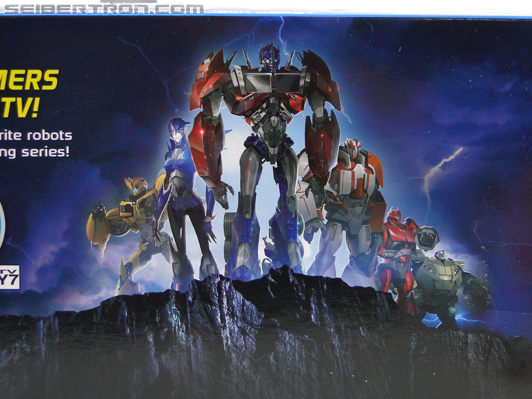Click the white "rite robots" text

(x=35, y=135)
